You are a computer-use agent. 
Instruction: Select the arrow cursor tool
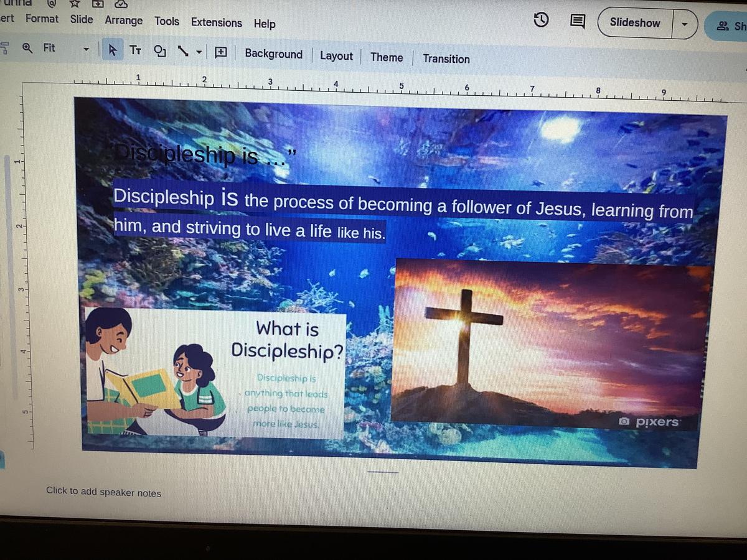point(113,50)
